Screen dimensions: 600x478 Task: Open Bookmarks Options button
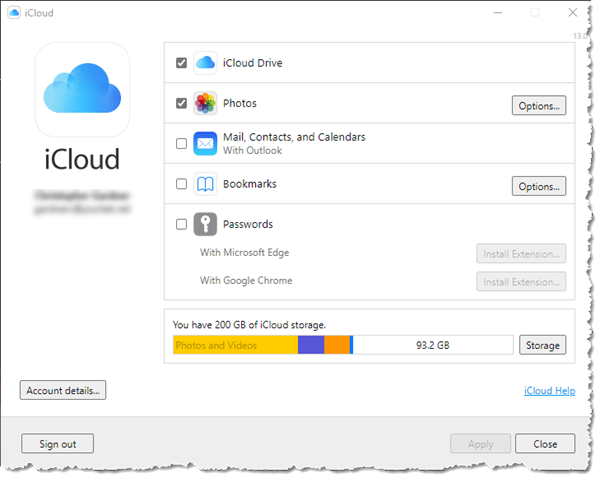coord(539,186)
